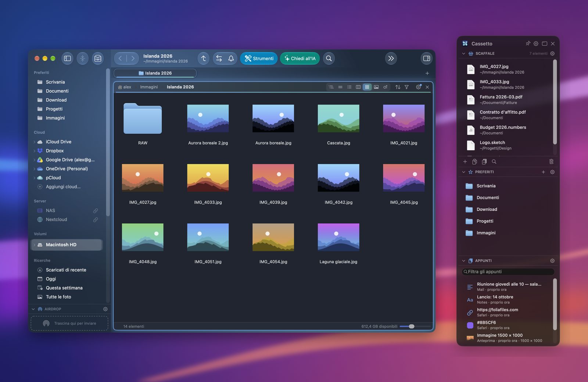Toggle the right inspector panel button
Screen dimensions: 588x382
click(x=427, y=58)
